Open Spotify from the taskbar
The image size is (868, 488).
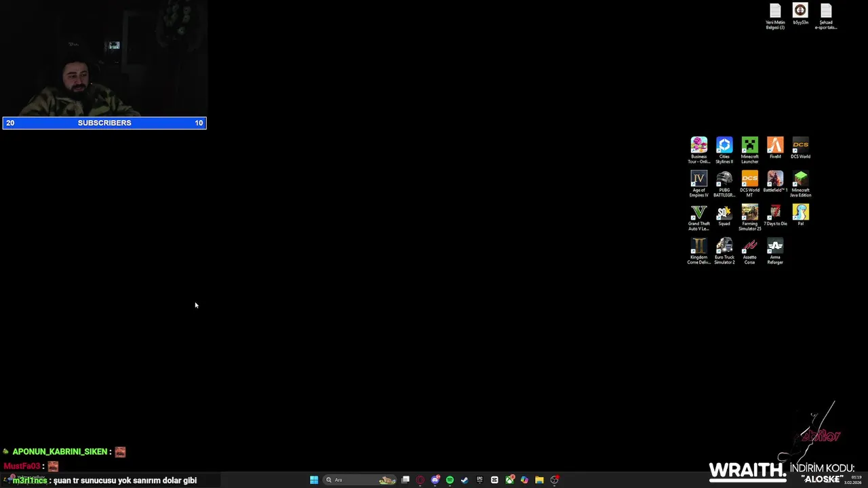pyautogui.click(x=450, y=480)
